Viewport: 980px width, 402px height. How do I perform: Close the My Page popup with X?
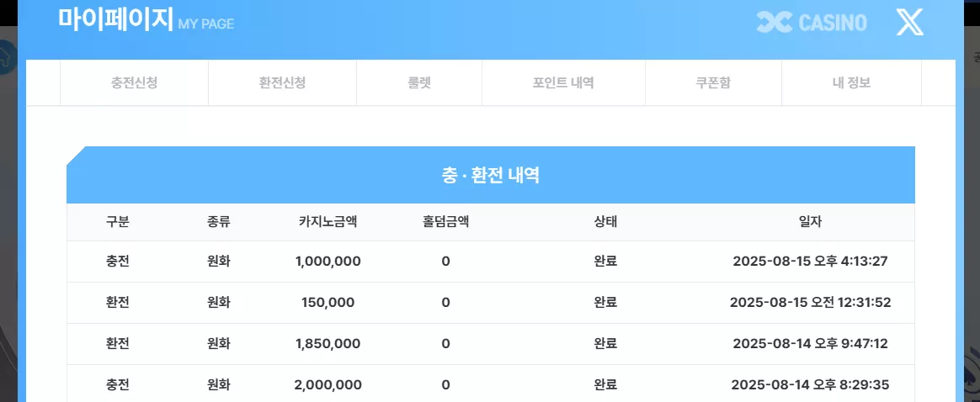pyautogui.click(x=909, y=23)
